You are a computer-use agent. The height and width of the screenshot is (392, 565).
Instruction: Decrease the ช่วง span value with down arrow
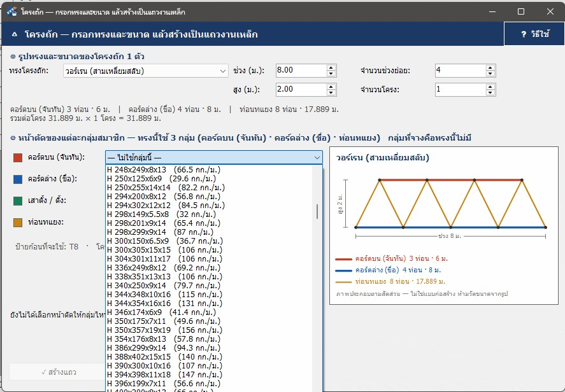point(331,74)
